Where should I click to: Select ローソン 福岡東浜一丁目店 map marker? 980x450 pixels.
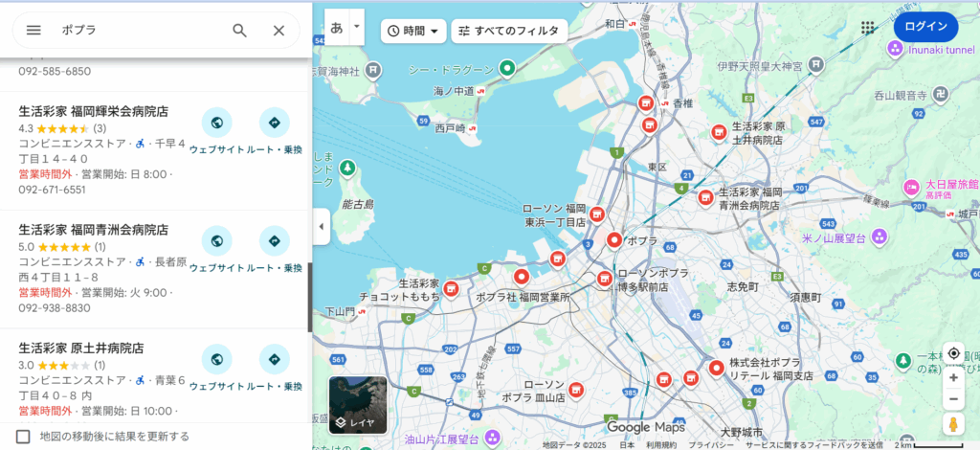(x=597, y=214)
